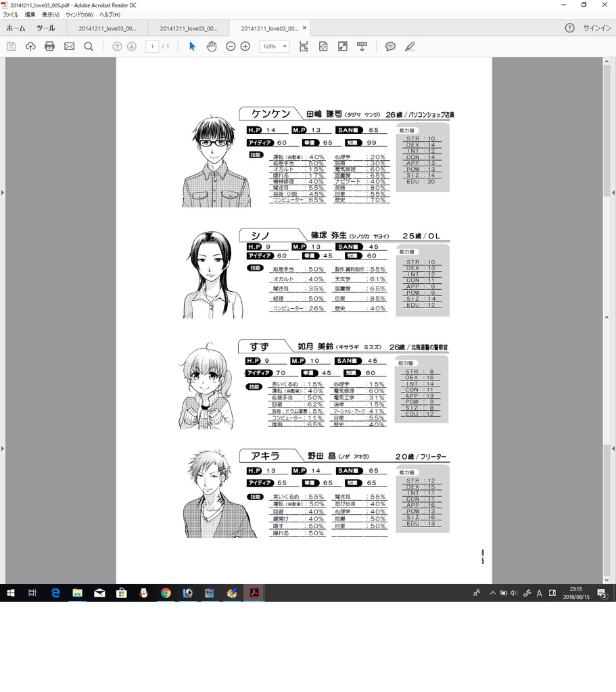Click the シノ character name heading
This screenshot has height=692, width=616.
click(260, 235)
